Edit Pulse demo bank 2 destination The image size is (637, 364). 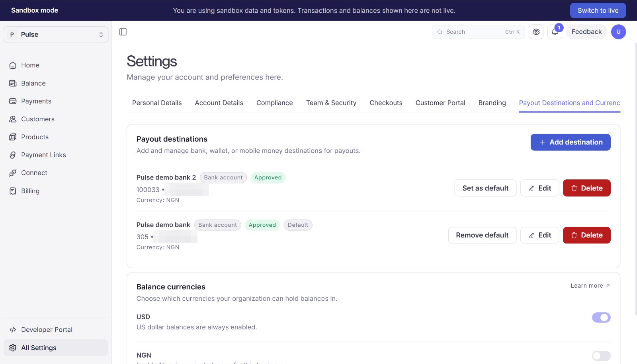coord(540,188)
